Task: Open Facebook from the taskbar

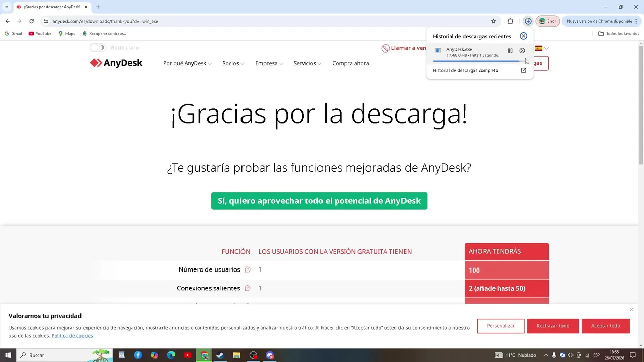Action: pos(138,355)
